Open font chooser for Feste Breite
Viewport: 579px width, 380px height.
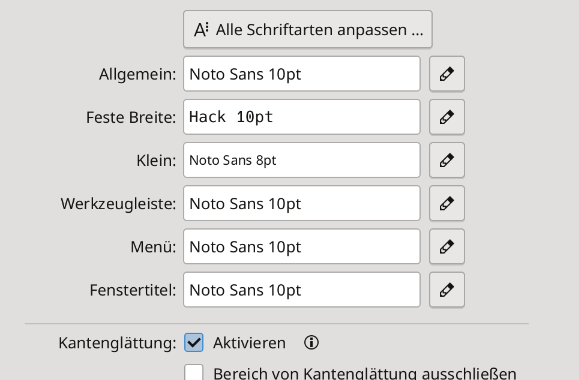click(x=446, y=117)
